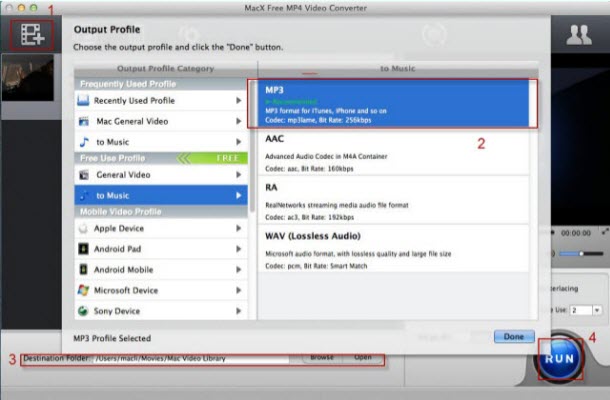Choose Mac General Video category
Screen dimensions: 610x400
161,121
